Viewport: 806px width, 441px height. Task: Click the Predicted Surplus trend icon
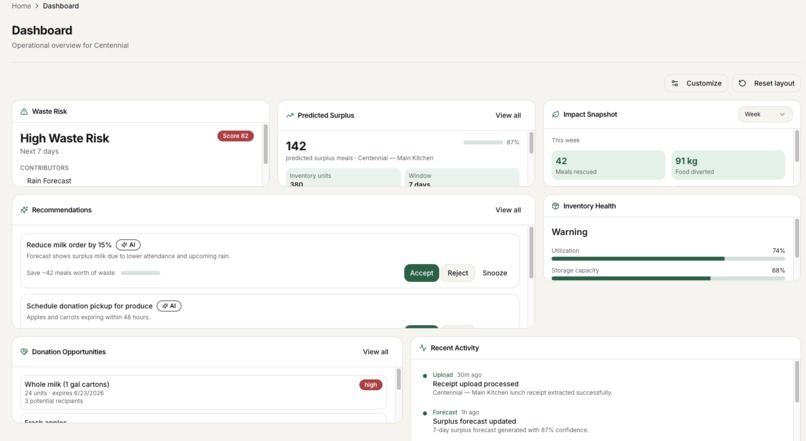[290, 116]
